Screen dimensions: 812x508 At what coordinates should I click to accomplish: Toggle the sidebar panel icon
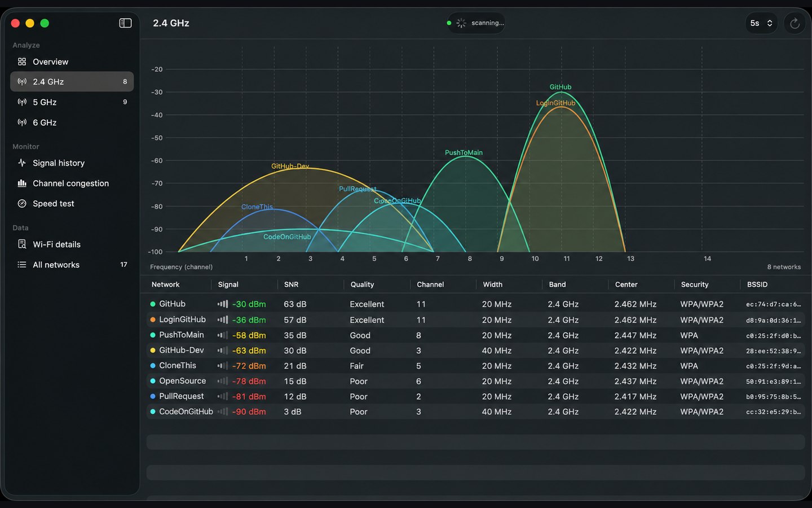click(125, 23)
